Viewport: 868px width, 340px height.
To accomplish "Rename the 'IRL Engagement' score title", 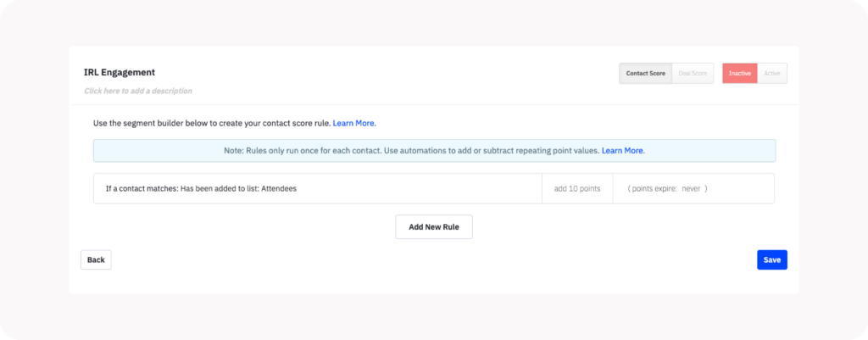I will click(x=120, y=72).
